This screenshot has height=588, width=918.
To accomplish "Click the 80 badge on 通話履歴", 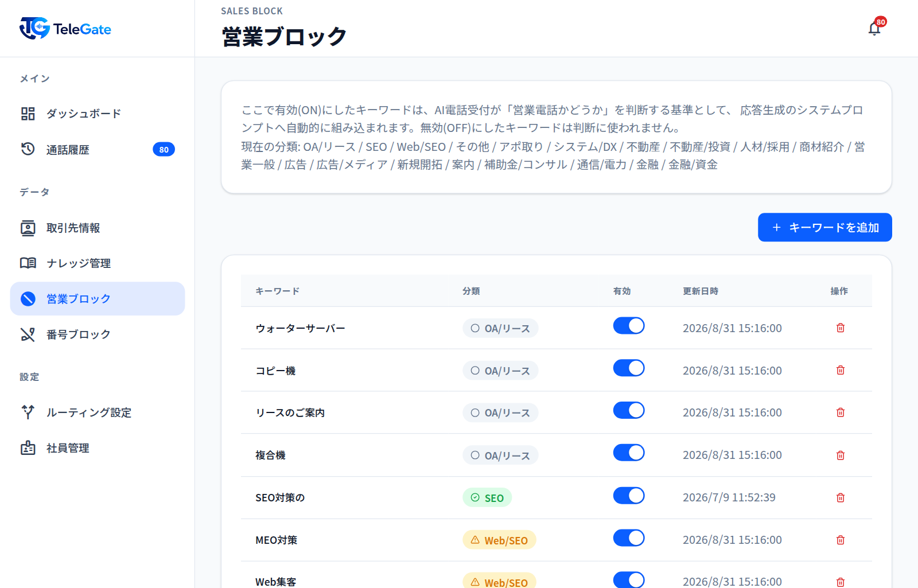I will (x=164, y=149).
